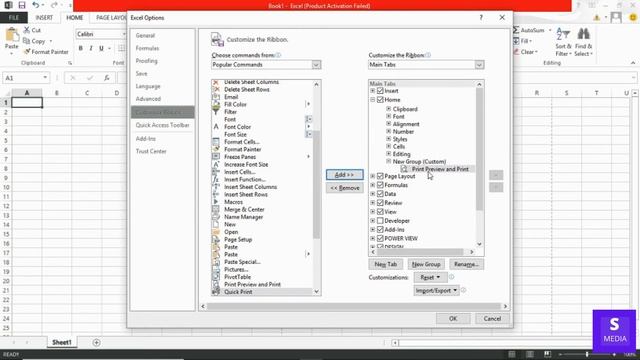Uncheck the Data tab checkbox
Image resolution: width=640 pixels, height=360 pixels.
tap(380, 194)
